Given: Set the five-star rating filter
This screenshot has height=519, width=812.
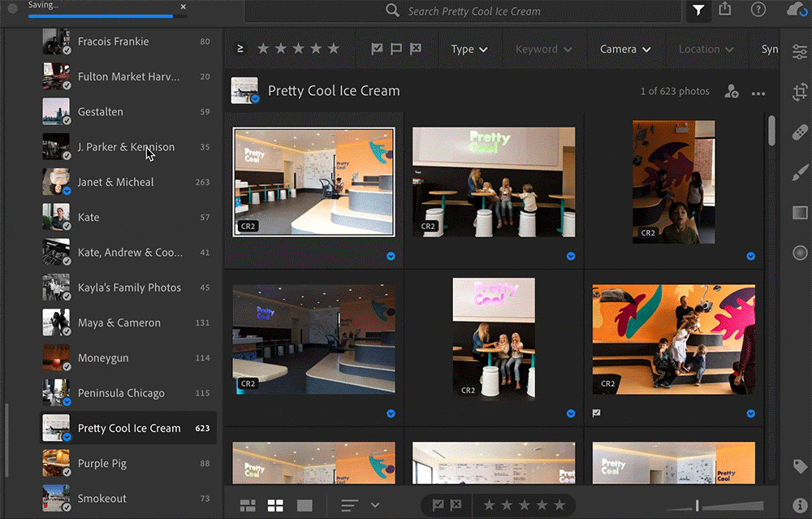Looking at the screenshot, I should coord(334,49).
